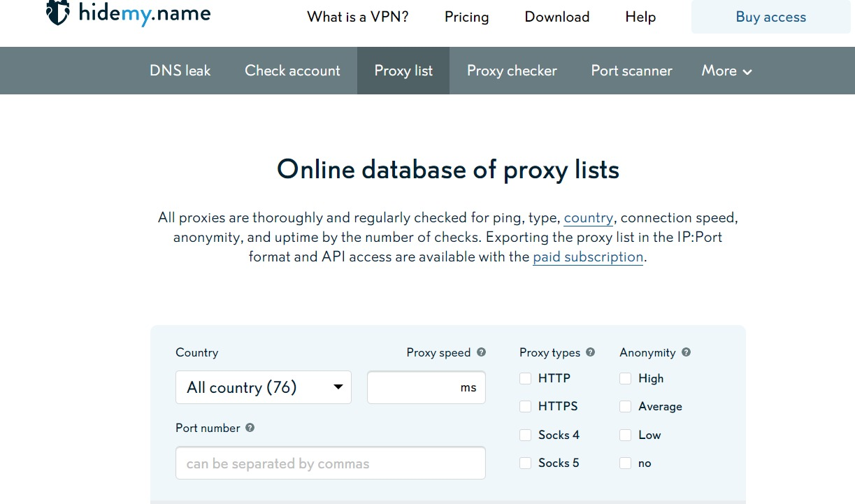Click 'Online database of proxy lists' heading
The width and height of the screenshot is (855, 504).
point(448,170)
